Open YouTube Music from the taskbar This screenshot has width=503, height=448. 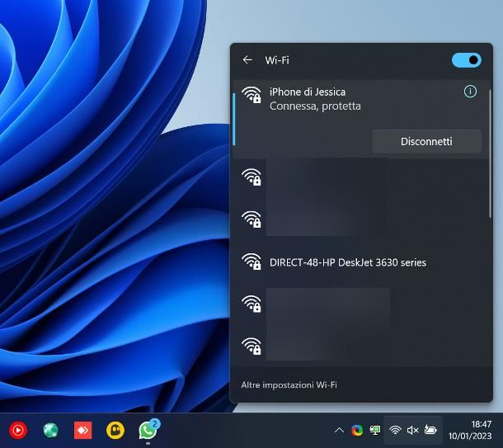pos(18,430)
